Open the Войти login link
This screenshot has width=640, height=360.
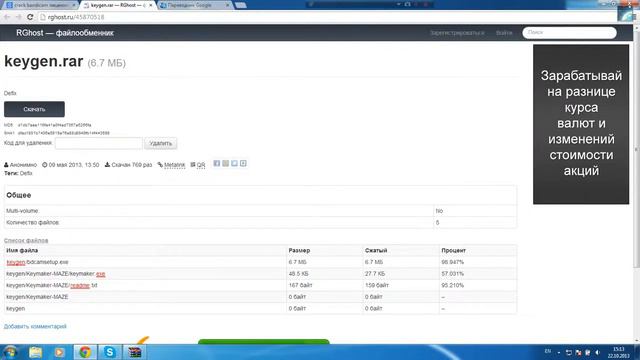tap(504, 33)
